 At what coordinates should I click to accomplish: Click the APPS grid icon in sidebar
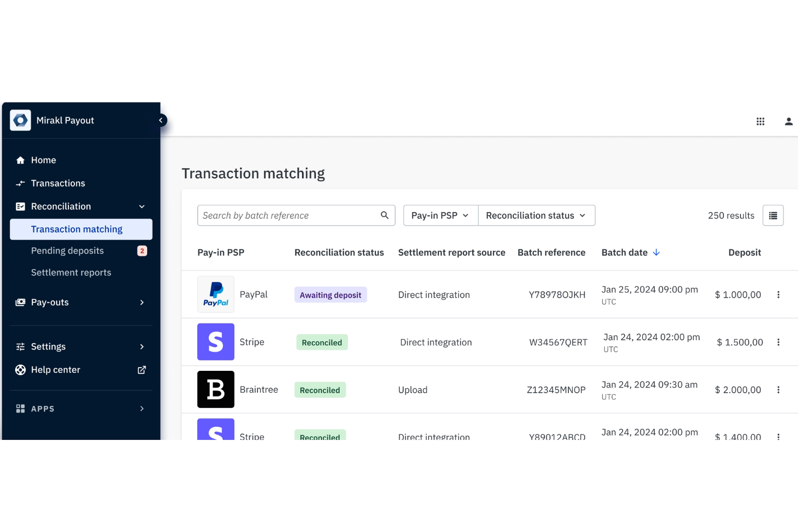[x=20, y=409]
